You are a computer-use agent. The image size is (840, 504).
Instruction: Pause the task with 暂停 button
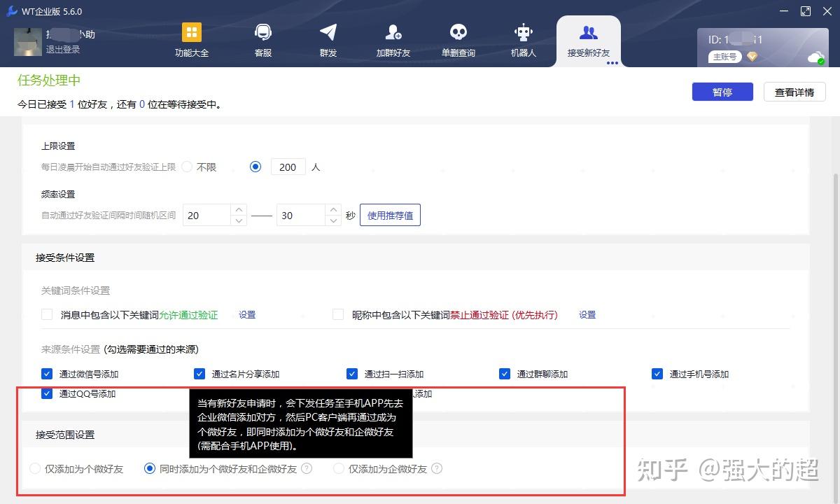pyautogui.click(x=722, y=92)
